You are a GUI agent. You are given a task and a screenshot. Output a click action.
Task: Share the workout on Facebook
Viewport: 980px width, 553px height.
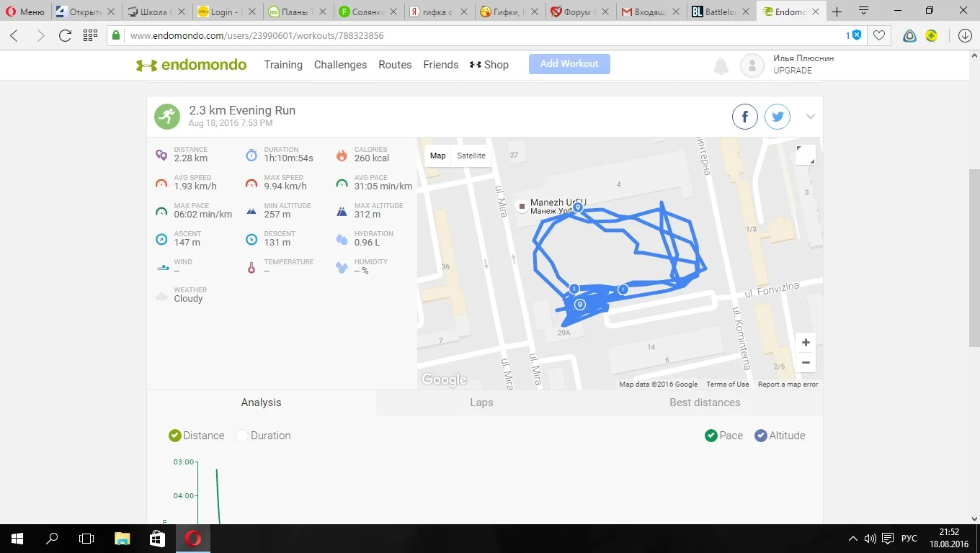click(x=745, y=117)
